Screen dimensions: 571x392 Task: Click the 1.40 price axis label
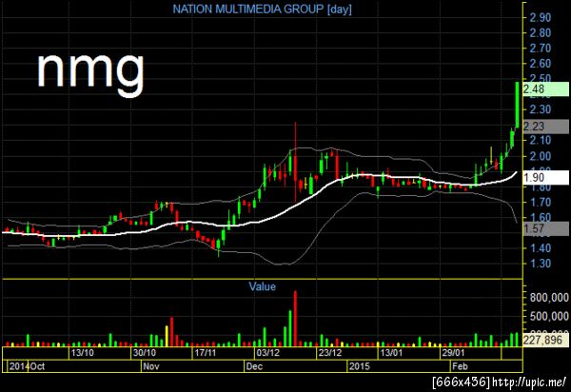(540, 248)
